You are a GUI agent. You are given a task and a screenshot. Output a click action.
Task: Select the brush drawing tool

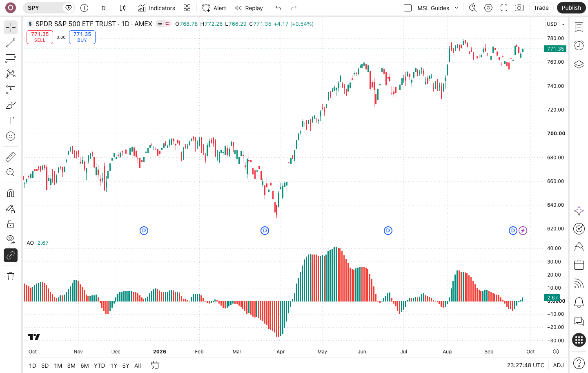(x=11, y=105)
